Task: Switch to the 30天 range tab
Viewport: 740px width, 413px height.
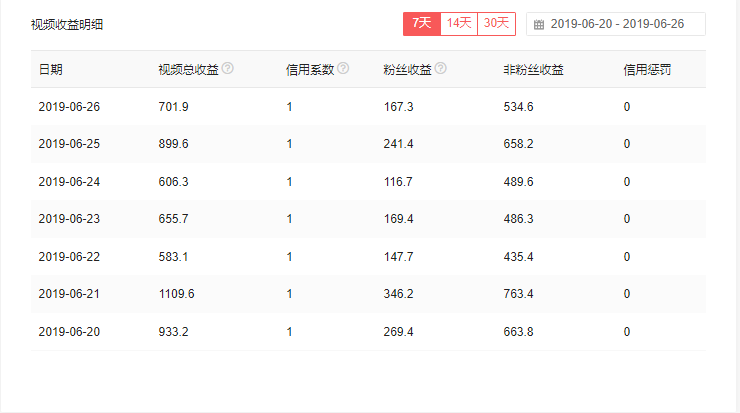Action: [496, 24]
